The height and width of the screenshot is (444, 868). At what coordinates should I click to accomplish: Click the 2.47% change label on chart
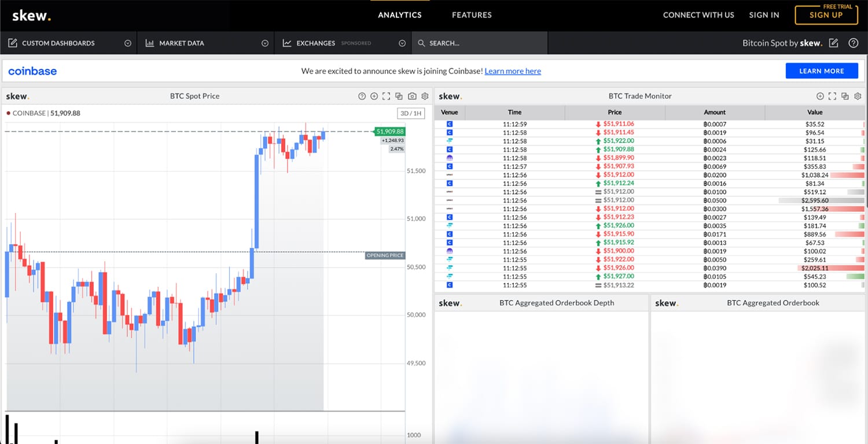(x=397, y=149)
